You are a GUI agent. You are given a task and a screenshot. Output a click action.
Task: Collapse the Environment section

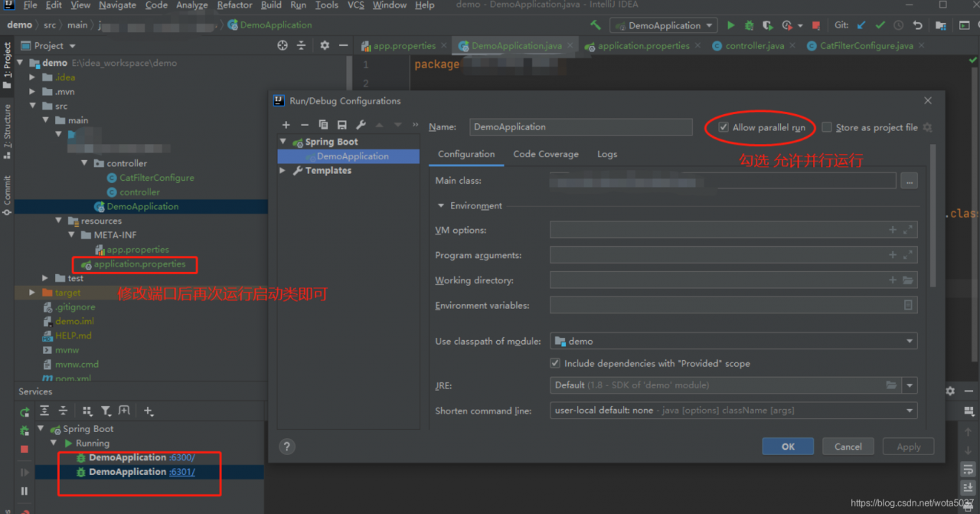[441, 205]
